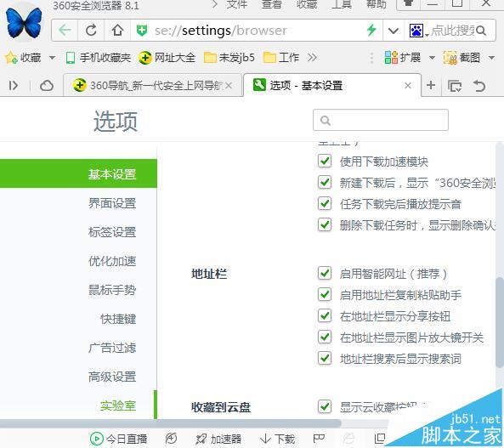
Task: Restore closed tab undo icon
Action: coord(479,86)
